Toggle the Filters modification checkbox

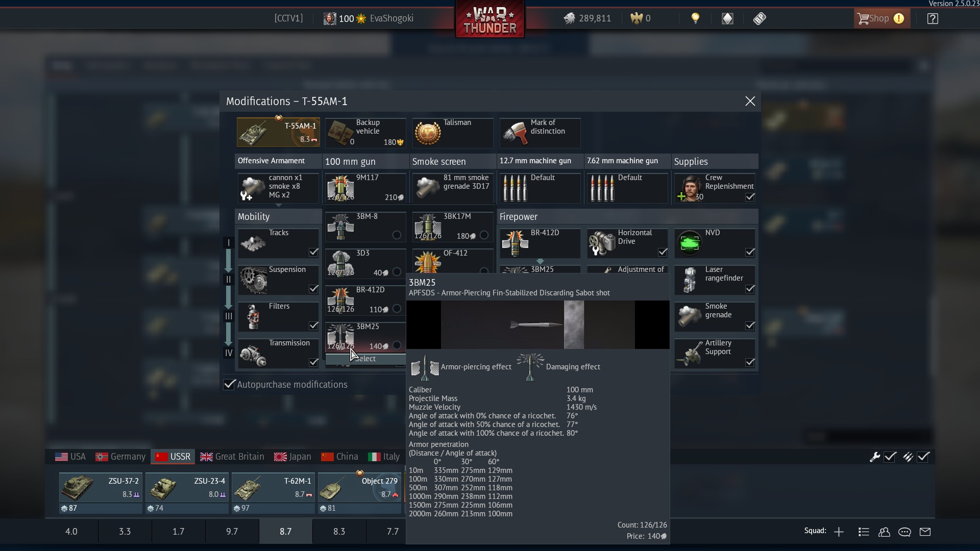click(x=313, y=325)
